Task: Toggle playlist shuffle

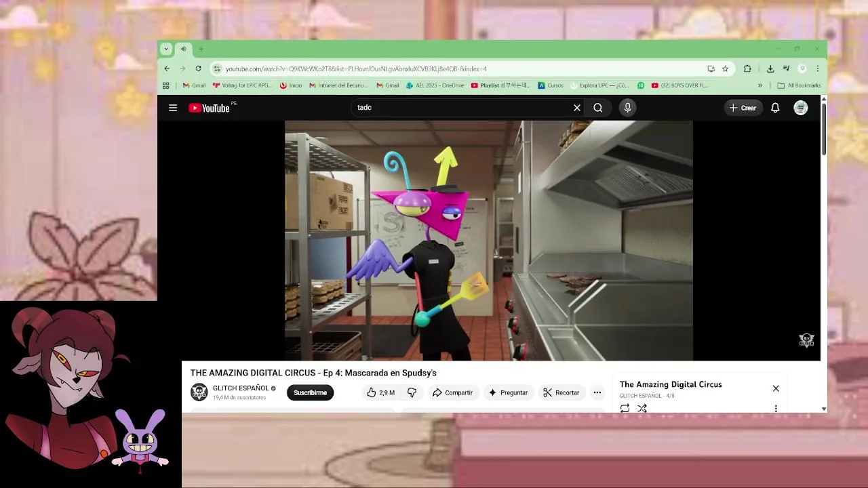Action: click(x=642, y=408)
